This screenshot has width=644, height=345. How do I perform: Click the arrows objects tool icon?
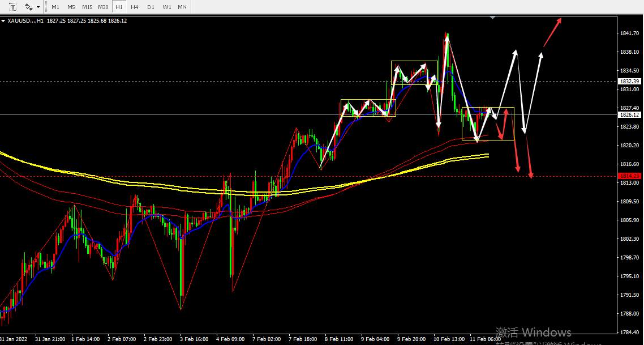click(28, 7)
